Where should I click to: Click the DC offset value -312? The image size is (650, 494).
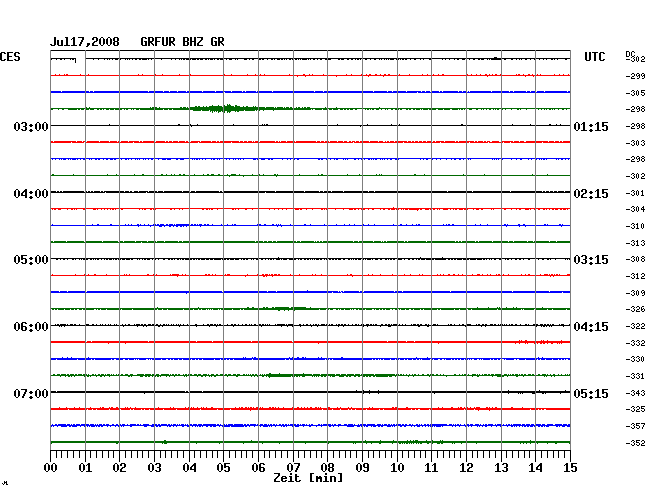click(x=635, y=276)
